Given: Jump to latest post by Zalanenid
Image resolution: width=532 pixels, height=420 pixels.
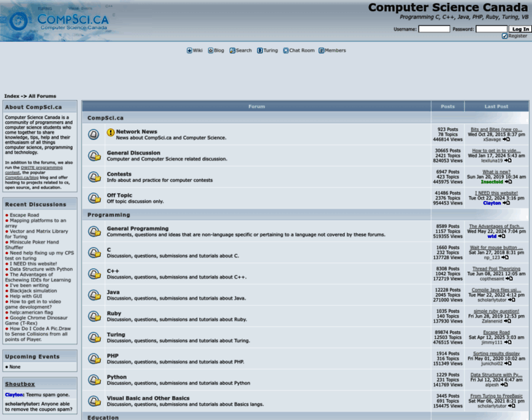Looking at the screenshot, I should [507, 321].
